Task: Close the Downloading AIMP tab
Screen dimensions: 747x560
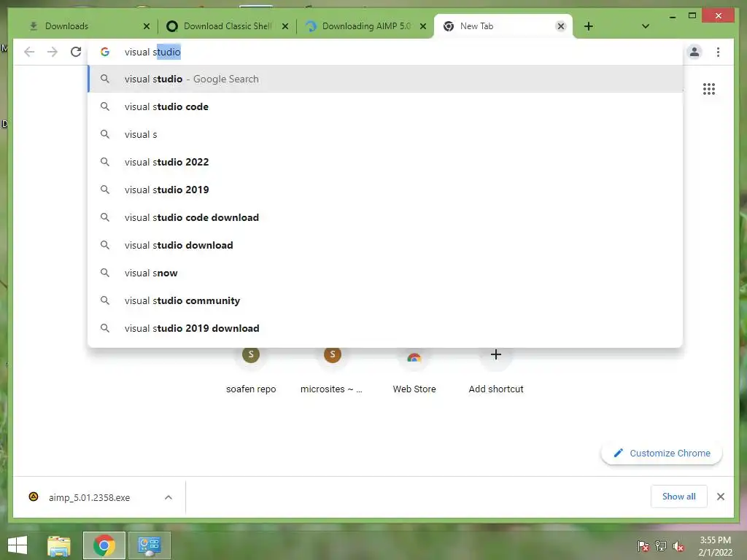Action: point(422,26)
